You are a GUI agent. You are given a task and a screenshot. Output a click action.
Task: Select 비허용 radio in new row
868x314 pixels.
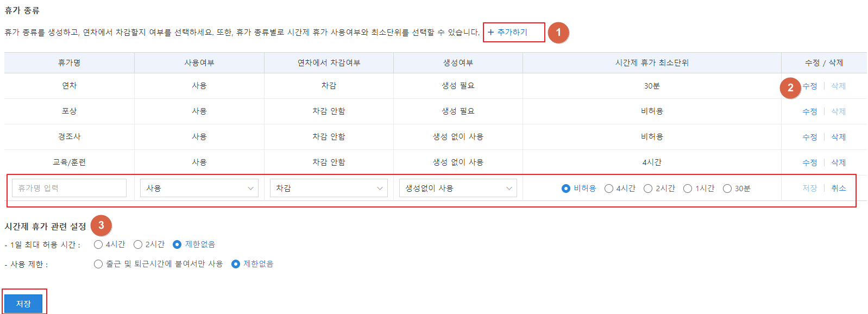click(x=566, y=189)
